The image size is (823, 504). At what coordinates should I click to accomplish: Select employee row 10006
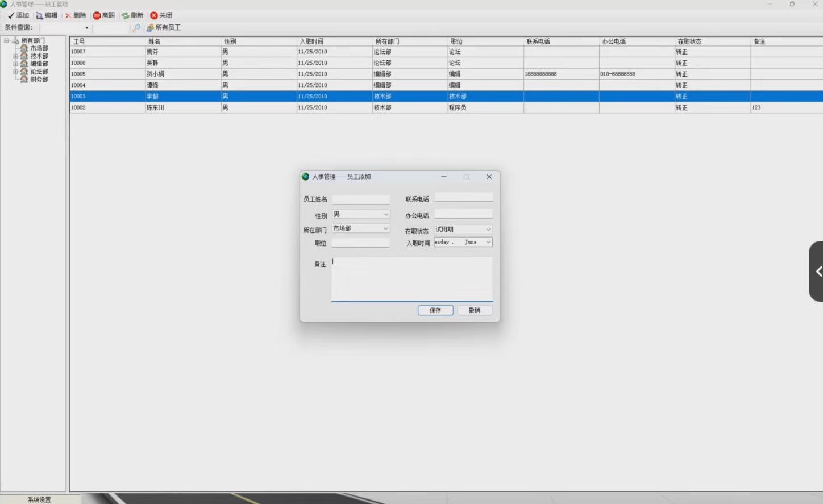[446, 63]
